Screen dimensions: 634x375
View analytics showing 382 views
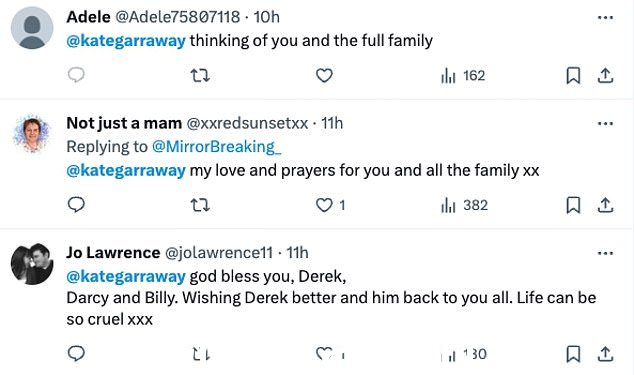tap(464, 205)
